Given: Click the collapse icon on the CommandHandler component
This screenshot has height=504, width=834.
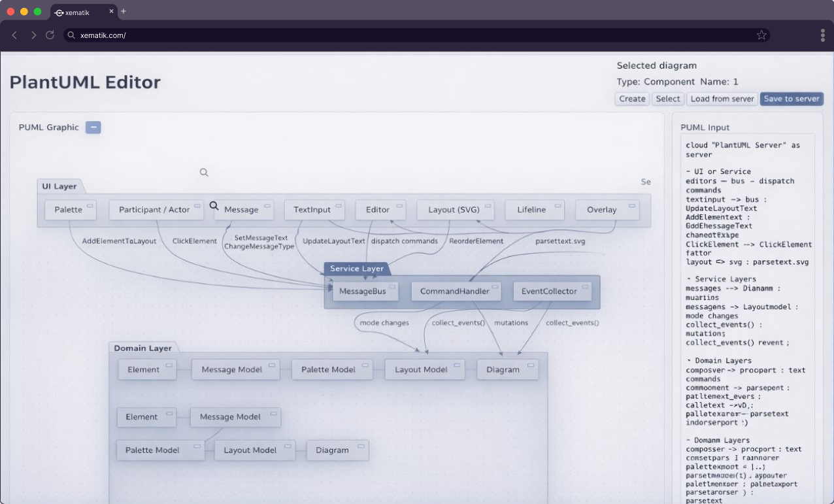Looking at the screenshot, I should [495, 286].
